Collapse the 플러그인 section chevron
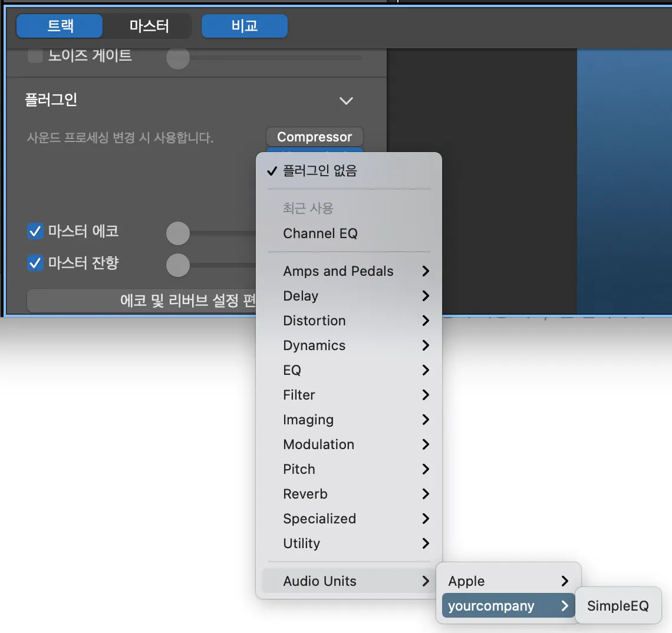 point(346,101)
